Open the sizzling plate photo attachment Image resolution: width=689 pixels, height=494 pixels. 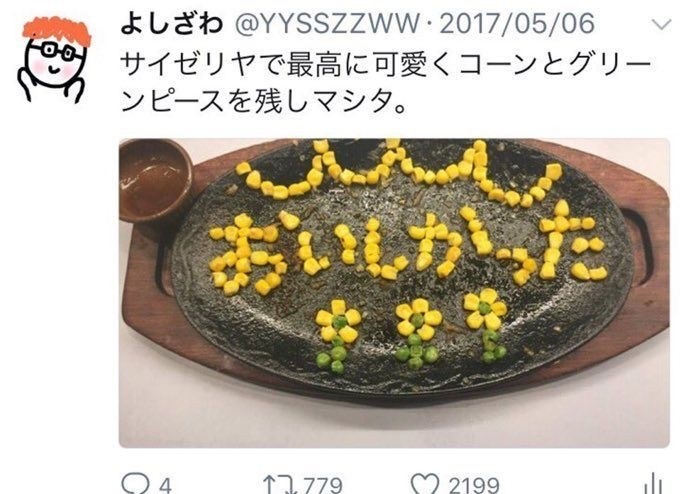[394, 293]
